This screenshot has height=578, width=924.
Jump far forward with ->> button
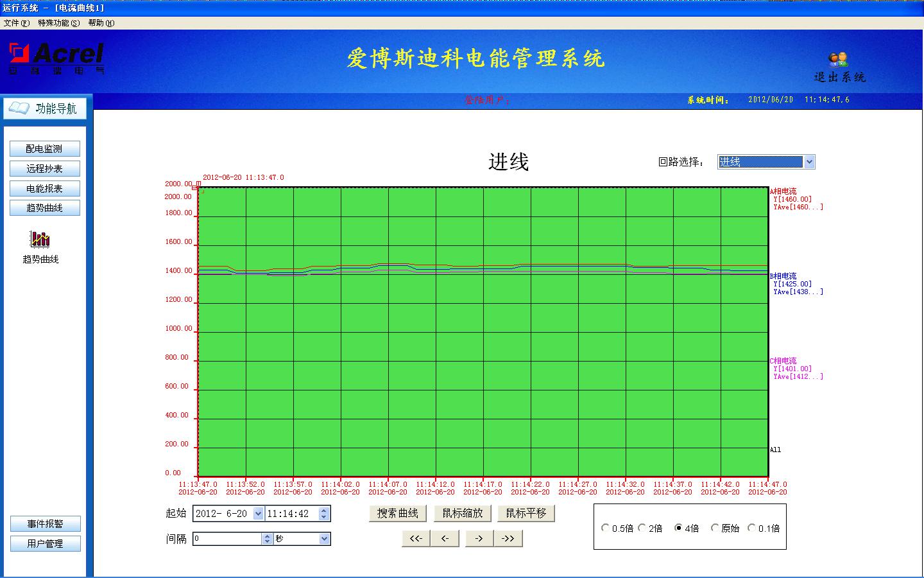(508, 538)
